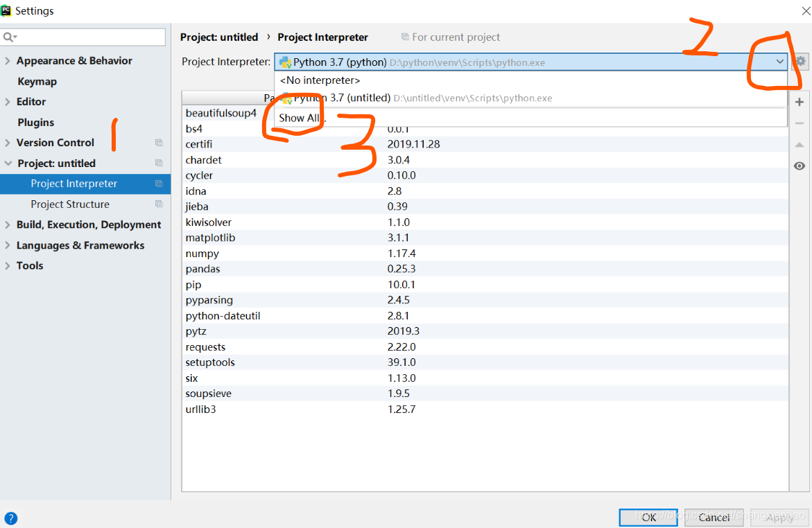
Task: Toggle the show early releases eye icon
Action: click(800, 166)
